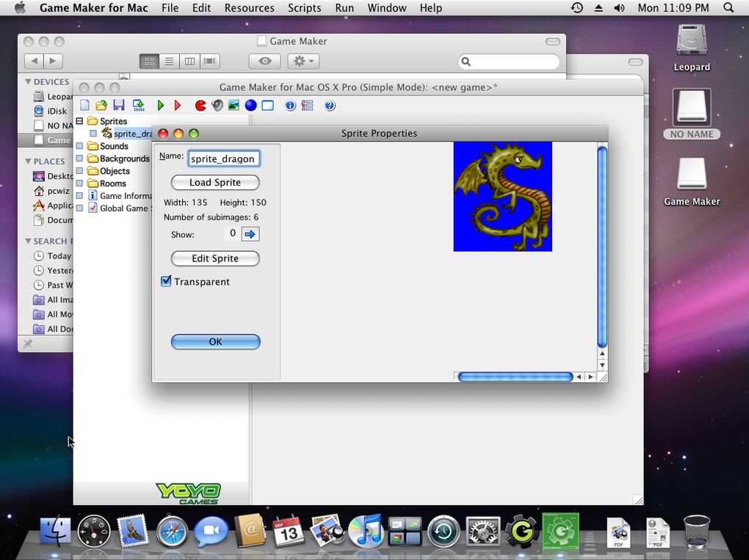Show next subimage with blue arrow
Screen dimensions: 749x560
coord(250,234)
